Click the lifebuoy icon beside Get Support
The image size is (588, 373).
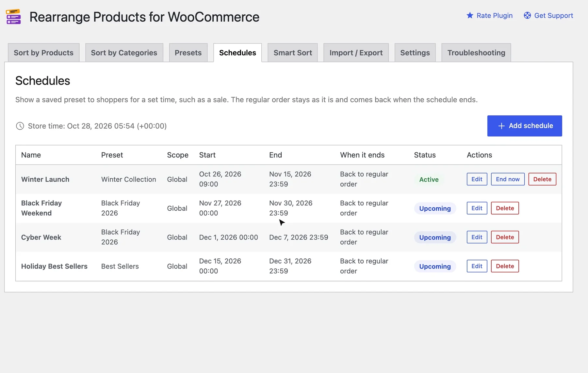click(x=527, y=15)
